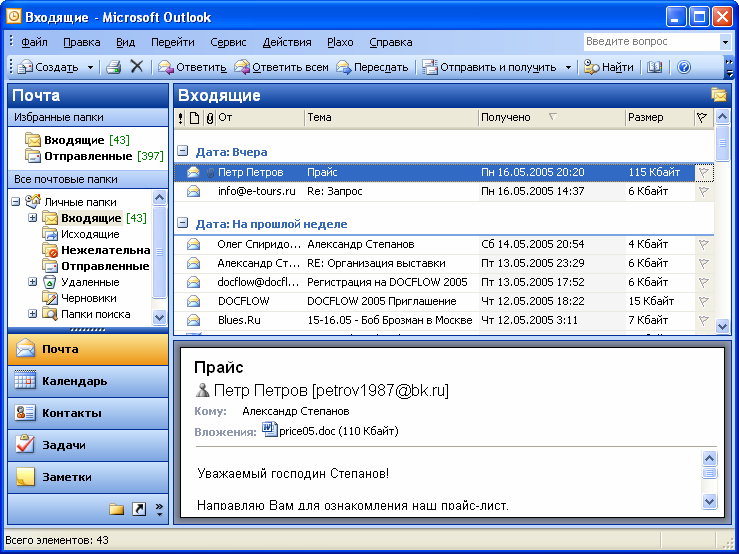Open the Файл menu
The height and width of the screenshot is (554, 739).
[x=34, y=42]
